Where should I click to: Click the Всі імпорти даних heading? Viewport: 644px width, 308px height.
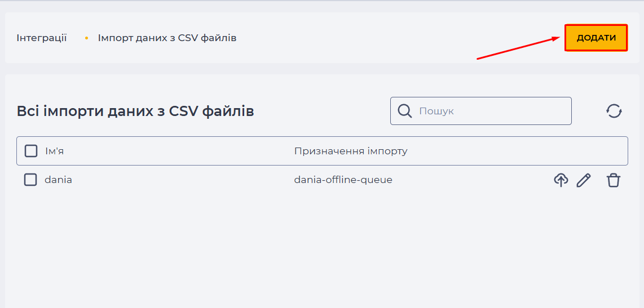(x=135, y=111)
